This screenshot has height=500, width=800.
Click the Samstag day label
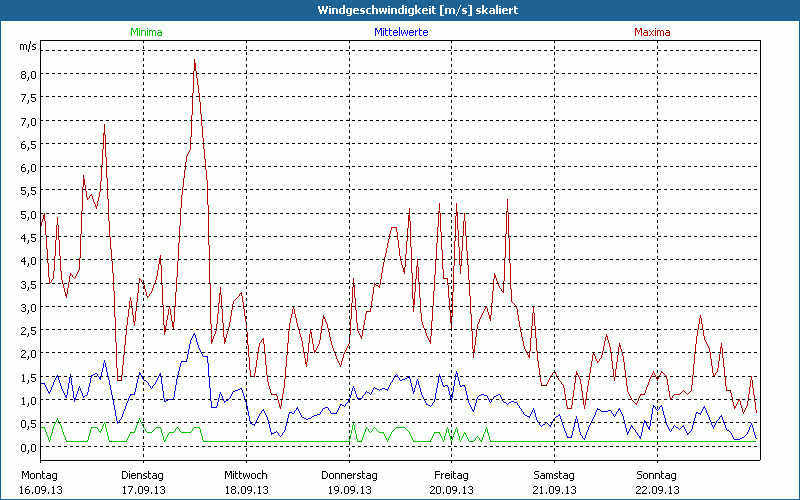[x=555, y=475]
